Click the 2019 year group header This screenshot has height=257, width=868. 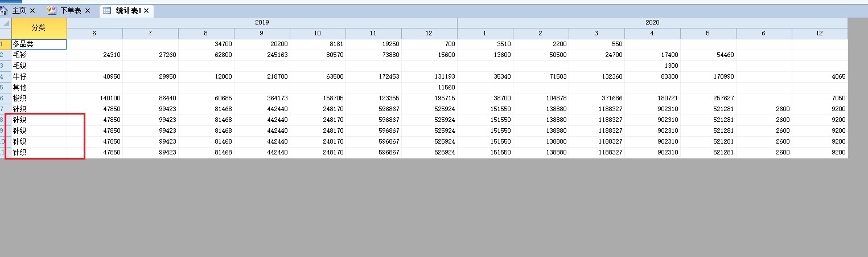pos(262,23)
